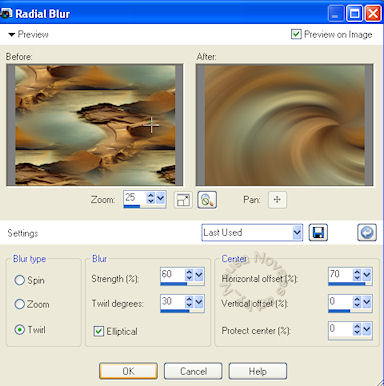Open the Strength slider dropdown arrow

(x=199, y=275)
